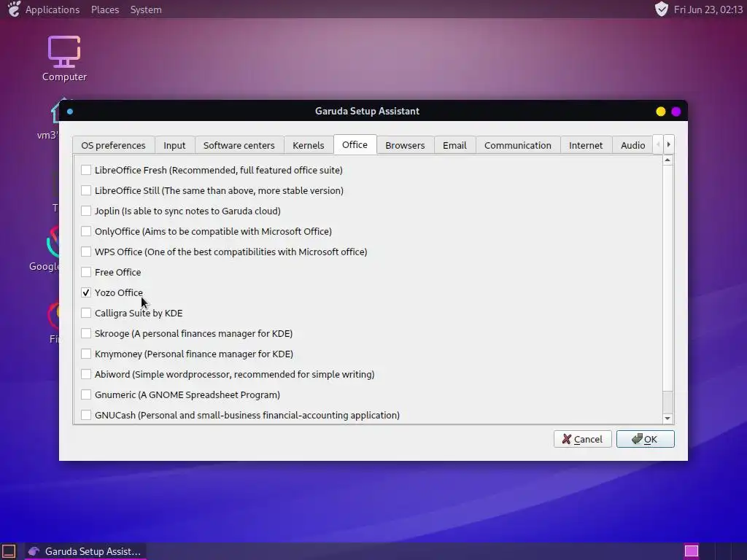
Task: Select the Audio tab
Action: [632, 145]
